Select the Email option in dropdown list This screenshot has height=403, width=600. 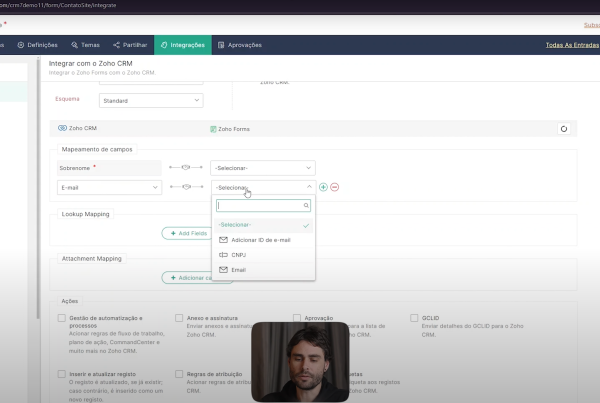tap(238, 270)
